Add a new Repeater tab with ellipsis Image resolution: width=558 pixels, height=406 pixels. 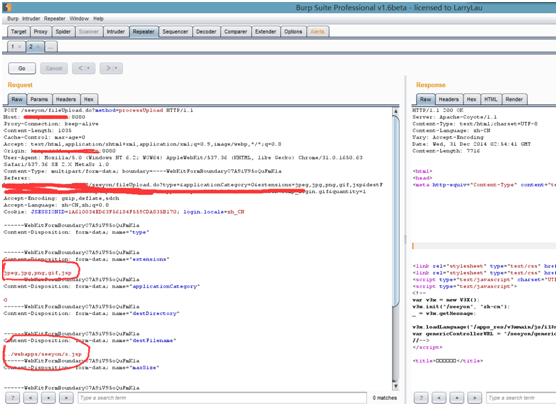(51, 47)
